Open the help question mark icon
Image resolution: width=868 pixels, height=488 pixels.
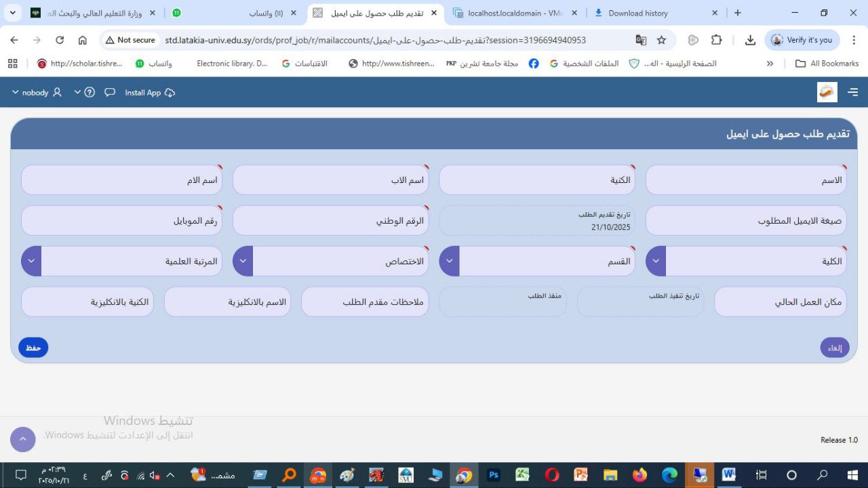click(x=90, y=92)
